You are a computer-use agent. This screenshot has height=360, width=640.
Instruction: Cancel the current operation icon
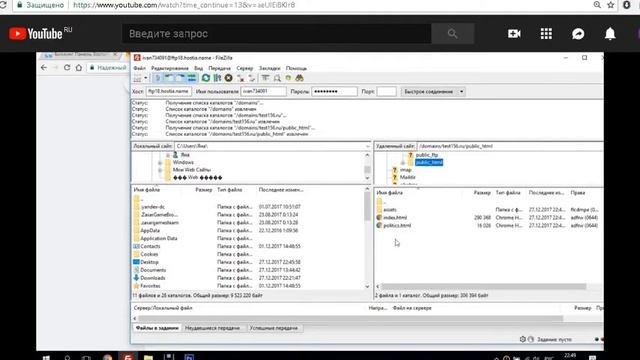(229, 78)
